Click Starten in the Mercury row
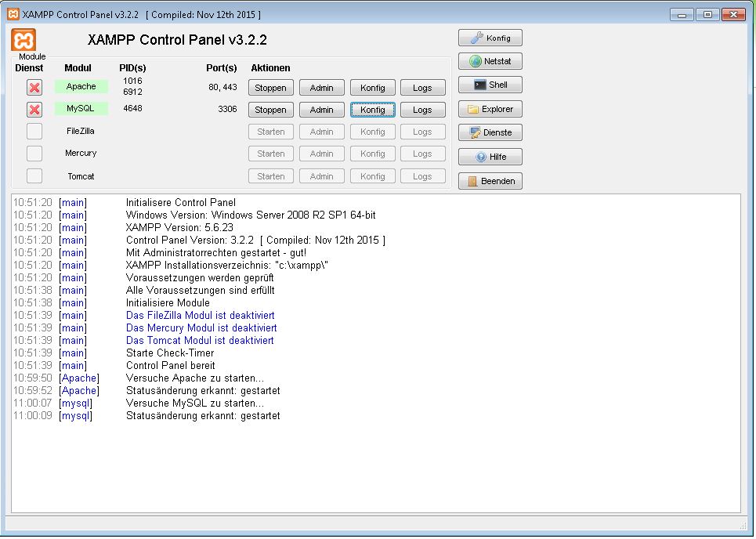The height and width of the screenshot is (539, 756). (x=271, y=154)
